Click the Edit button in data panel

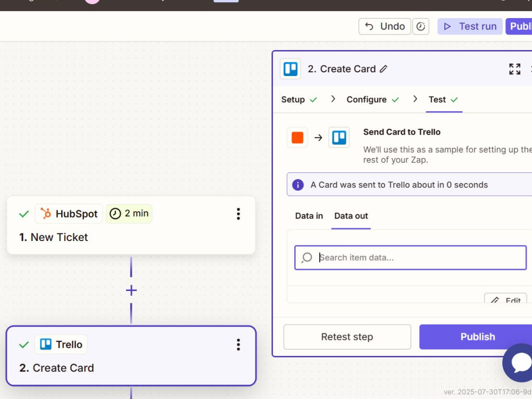point(505,298)
